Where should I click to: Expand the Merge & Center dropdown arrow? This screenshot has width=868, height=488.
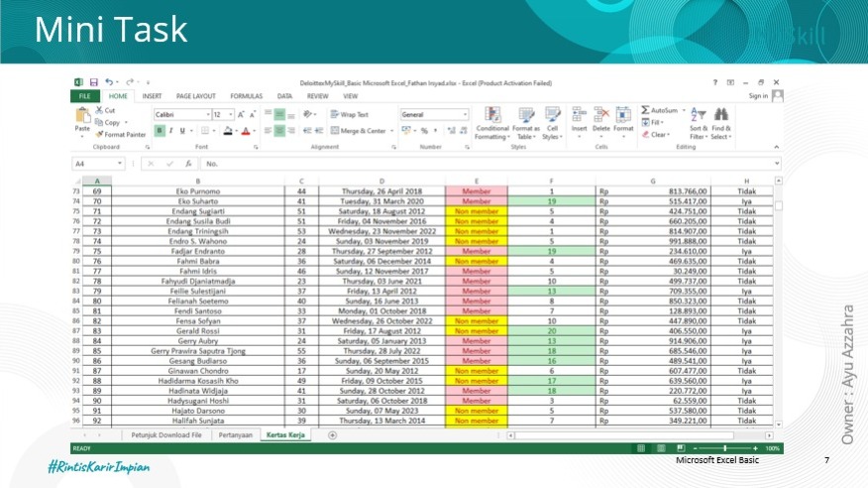tap(392, 131)
